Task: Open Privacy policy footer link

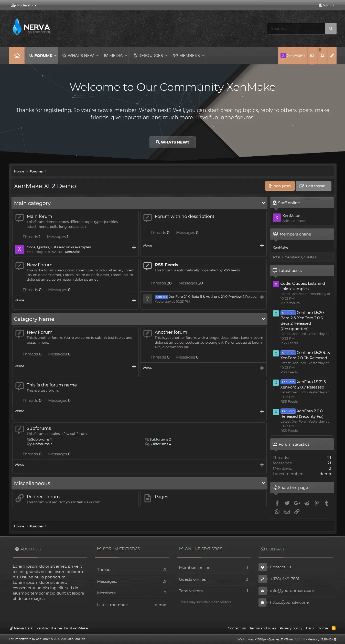Action: [291, 628]
